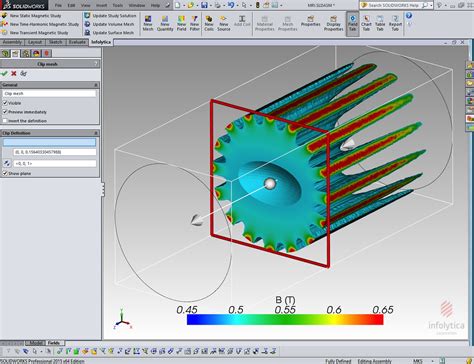
Task: Switch to the Evaluate tab
Action: (x=77, y=42)
